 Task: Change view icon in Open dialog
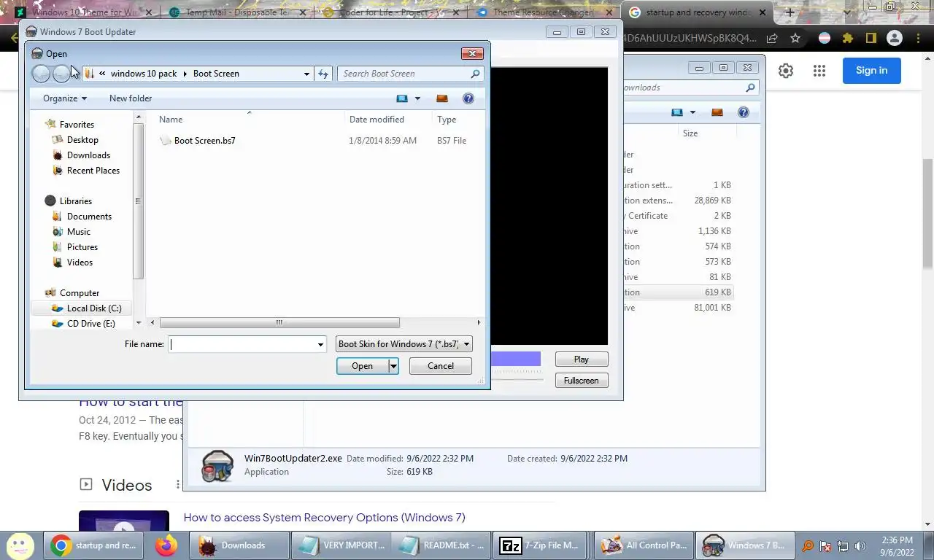tap(402, 98)
